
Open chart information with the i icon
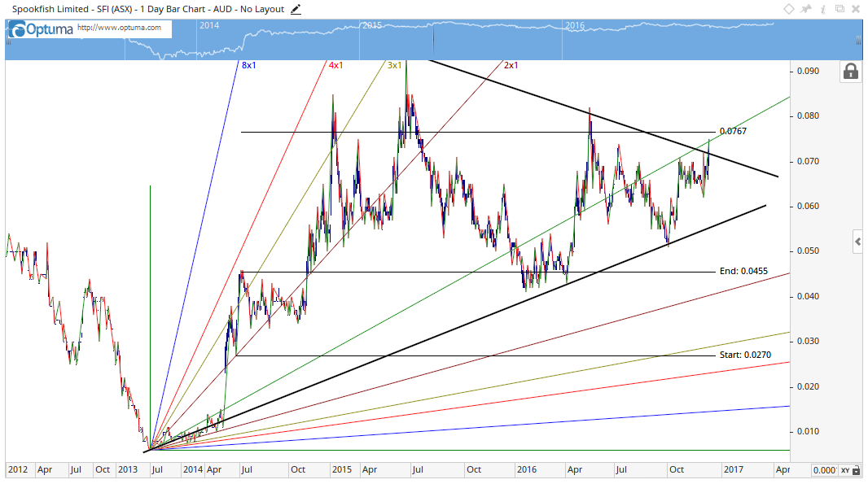coord(823,8)
